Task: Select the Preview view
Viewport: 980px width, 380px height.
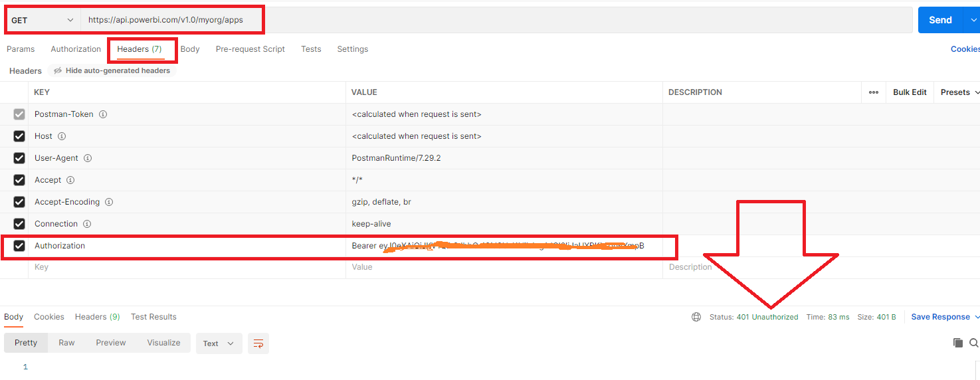Action: click(x=111, y=343)
